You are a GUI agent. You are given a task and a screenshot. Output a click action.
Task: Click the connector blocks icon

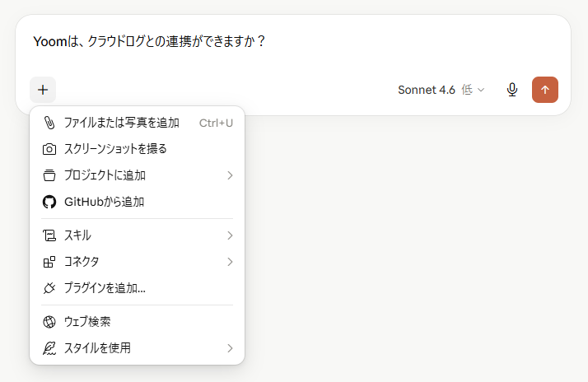pyautogui.click(x=49, y=262)
